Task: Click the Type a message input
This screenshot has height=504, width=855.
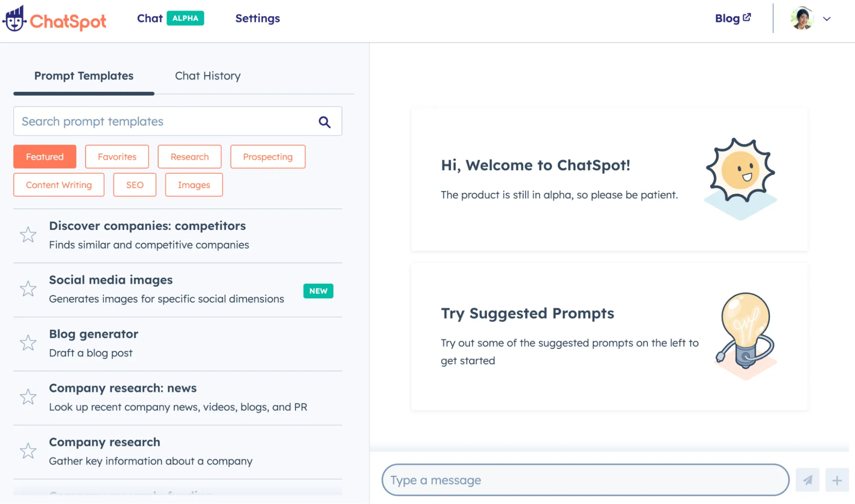Action: (x=585, y=480)
